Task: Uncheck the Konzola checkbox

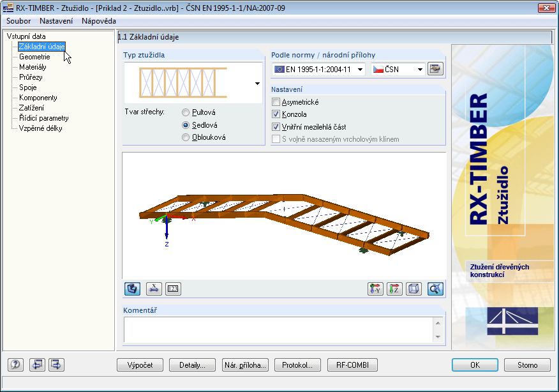Action: click(276, 114)
